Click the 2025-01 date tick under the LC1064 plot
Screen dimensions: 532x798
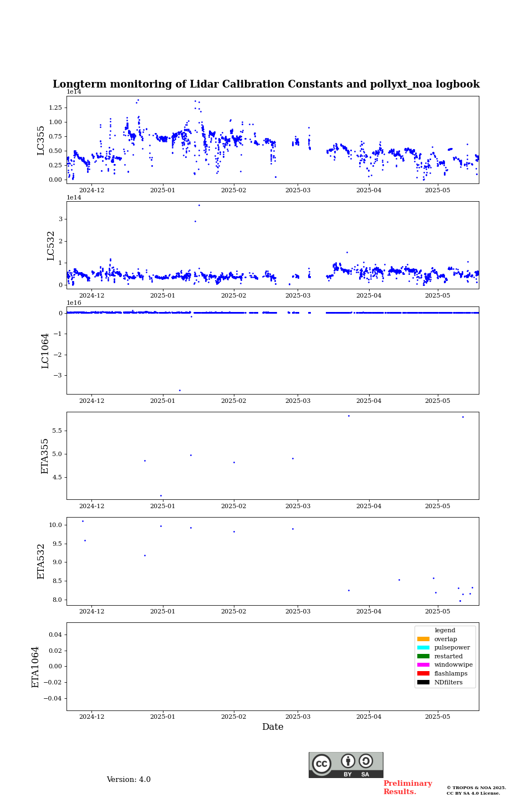(162, 401)
